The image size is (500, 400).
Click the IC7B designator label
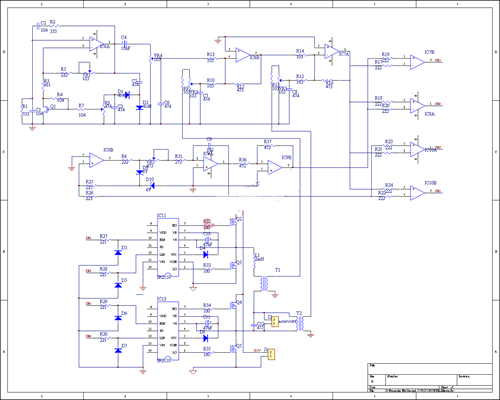pyautogui.click(x=429, y=52)
